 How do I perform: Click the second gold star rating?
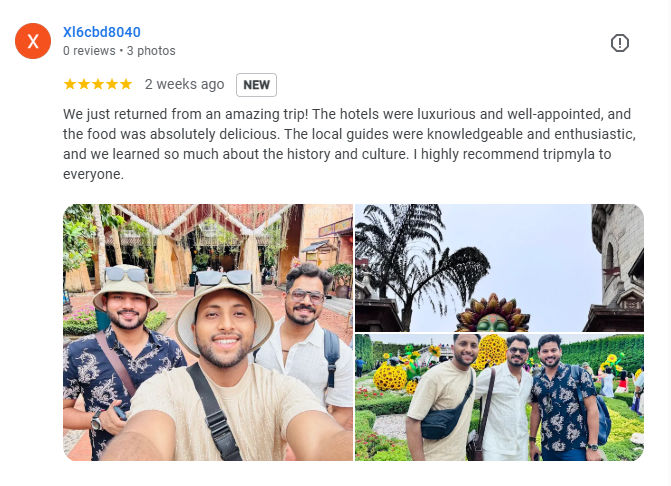(x=84, y=84)
